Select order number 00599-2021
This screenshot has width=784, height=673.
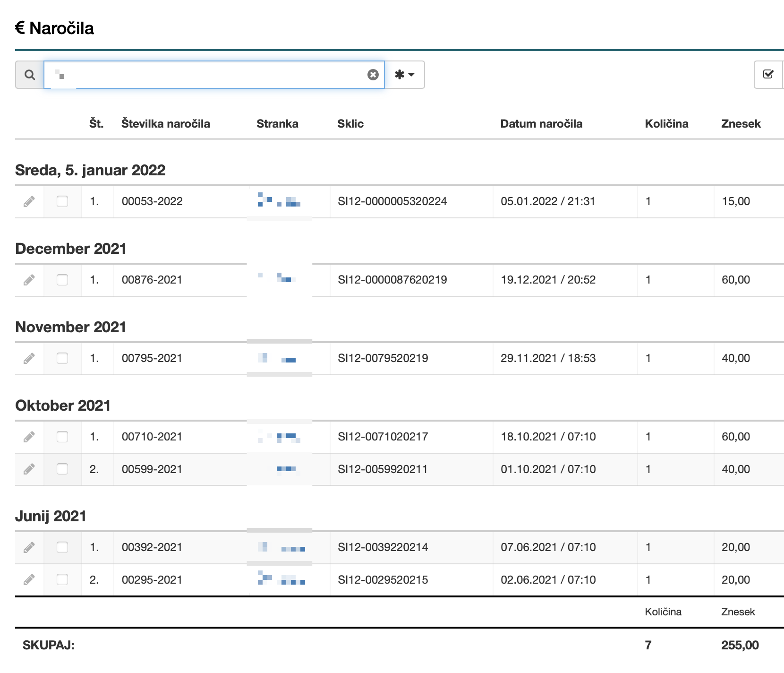click(x=152, y=469)
